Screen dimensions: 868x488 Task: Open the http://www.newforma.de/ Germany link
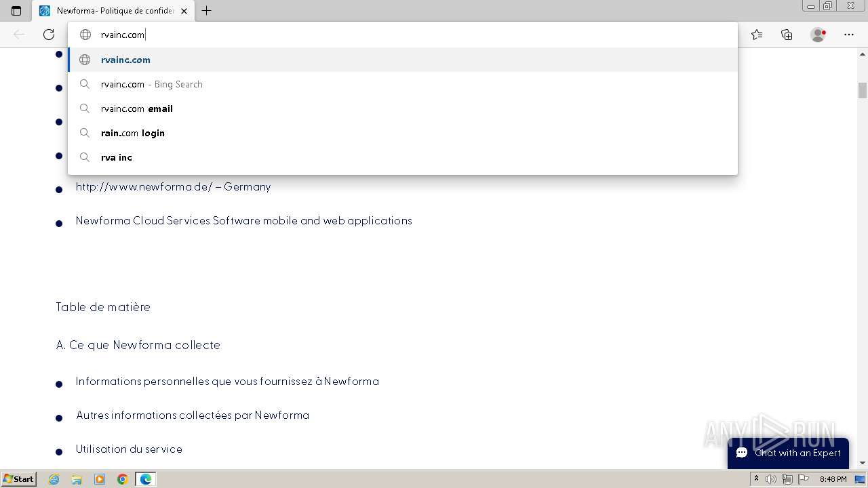(x=173, y=187)
